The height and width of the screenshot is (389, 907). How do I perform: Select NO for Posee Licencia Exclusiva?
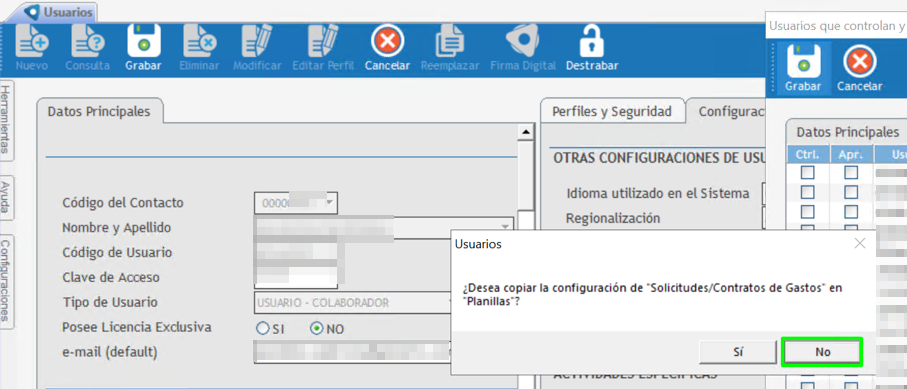(316, 329)
